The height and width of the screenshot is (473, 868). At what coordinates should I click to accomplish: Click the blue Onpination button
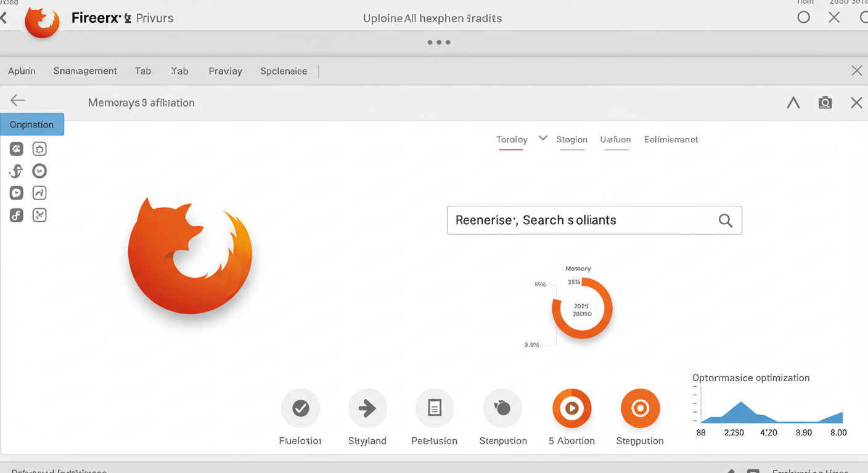[x=32, y=124]
